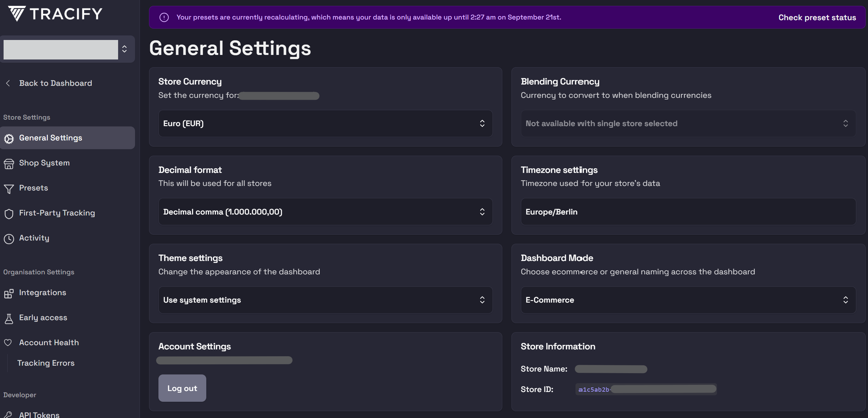Open the Dashboard Mode E-Commerce dropdown

click(x=688, y=300)
